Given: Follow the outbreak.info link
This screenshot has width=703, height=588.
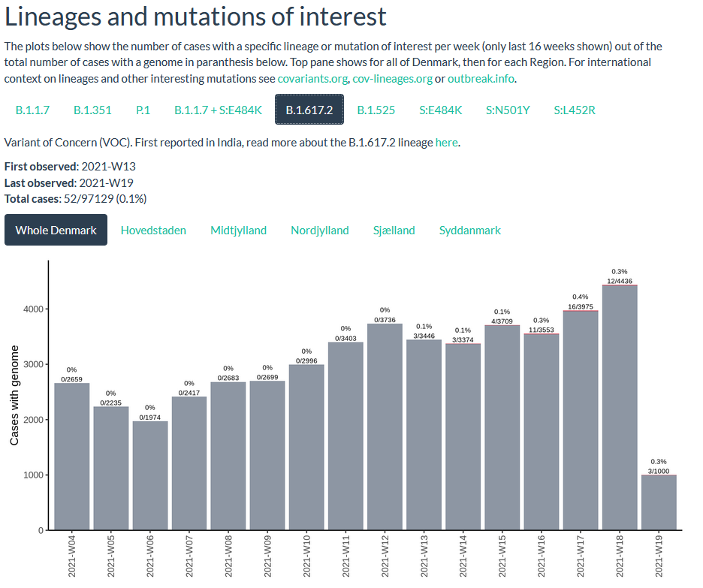Looking at the screenshot, I should click(481, 79).
